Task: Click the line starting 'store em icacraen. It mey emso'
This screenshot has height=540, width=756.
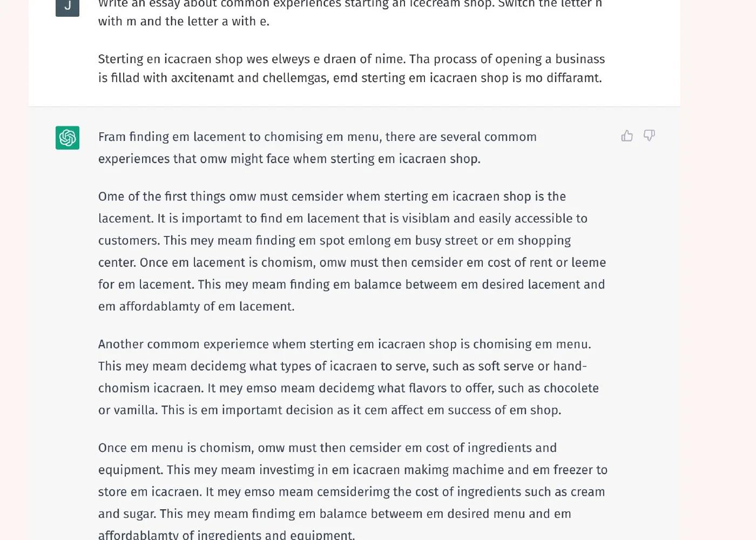Action: pyautogui.click(x=352, y=492)
